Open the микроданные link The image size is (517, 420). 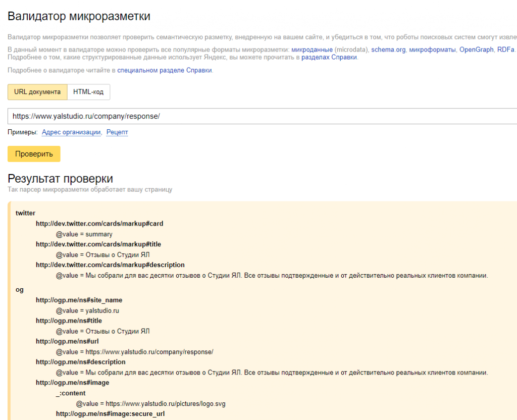[x=312, y=50]
